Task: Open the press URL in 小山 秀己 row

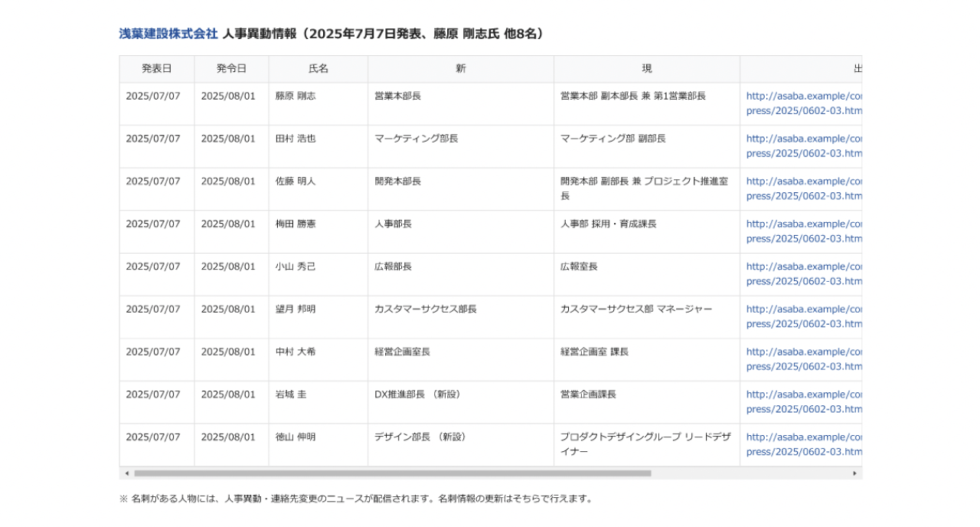Action: [804, 274]
